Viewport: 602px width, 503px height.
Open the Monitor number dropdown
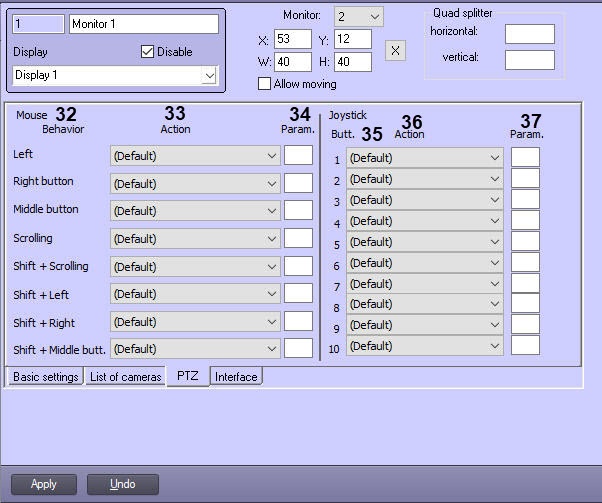[359, 17]
